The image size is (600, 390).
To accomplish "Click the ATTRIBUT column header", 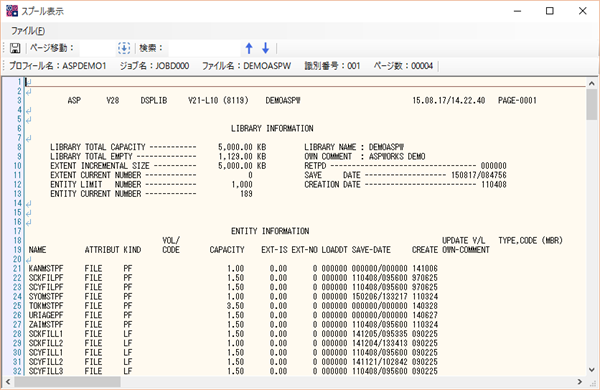I will [102, 250].
